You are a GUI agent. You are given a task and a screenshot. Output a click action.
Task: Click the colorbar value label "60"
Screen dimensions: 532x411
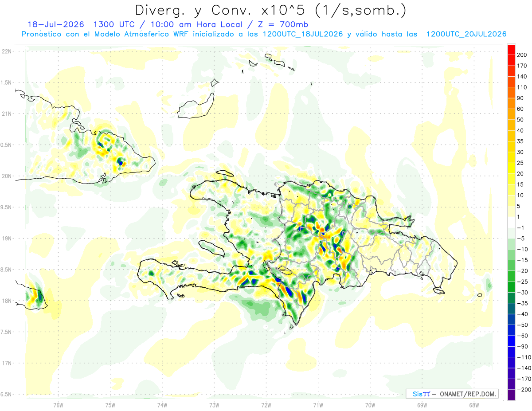pyautogui.click(x=520, y=109)
